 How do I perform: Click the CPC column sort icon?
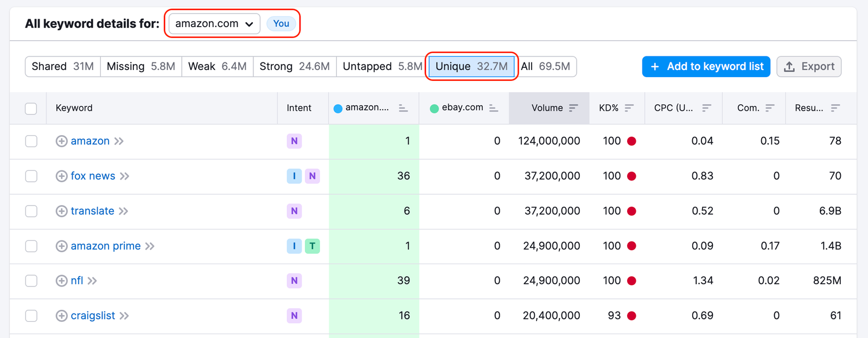(706, 108)
